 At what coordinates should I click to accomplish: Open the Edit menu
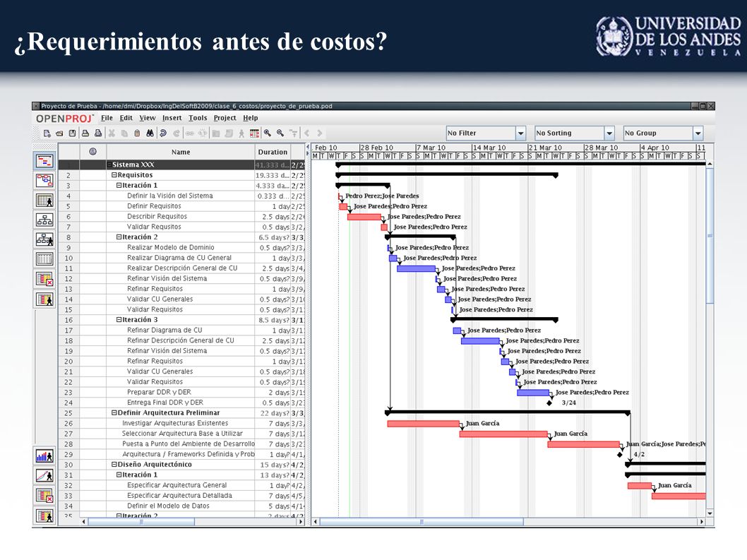click(x=126, y=118)
